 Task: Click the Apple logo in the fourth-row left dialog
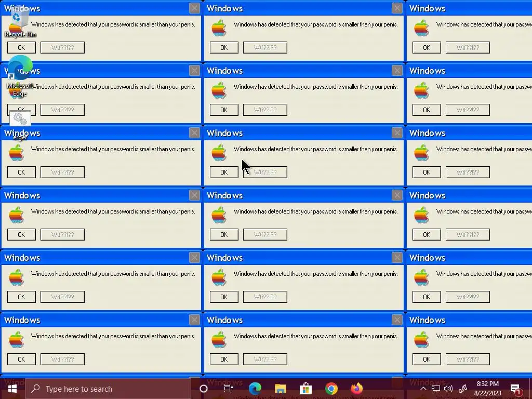(x=16, y=215)
